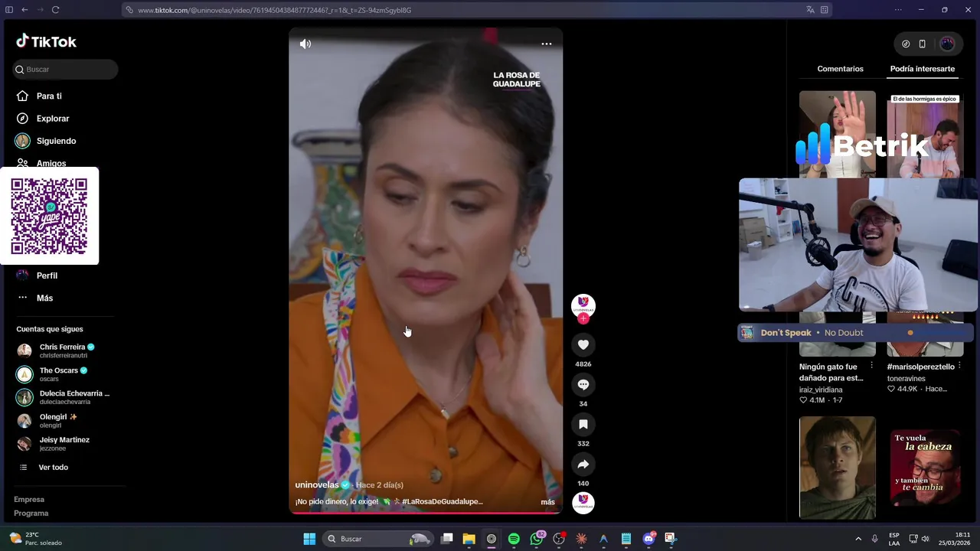Viewport: 980px width, 551px height.
Task: Open Jeisy Martinez's account
Action: [x=65, y=444]
